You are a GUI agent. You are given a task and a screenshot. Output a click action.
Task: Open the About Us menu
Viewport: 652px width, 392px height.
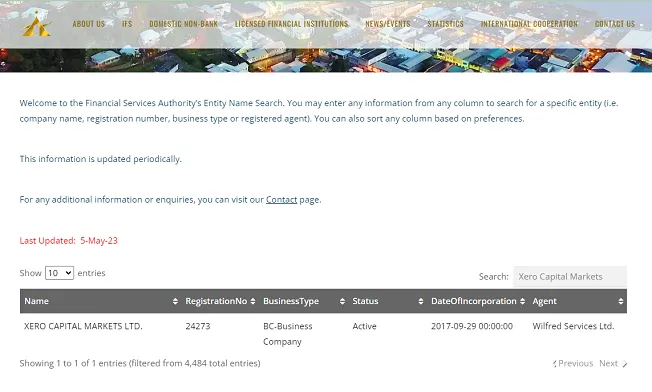click(89, 24)
